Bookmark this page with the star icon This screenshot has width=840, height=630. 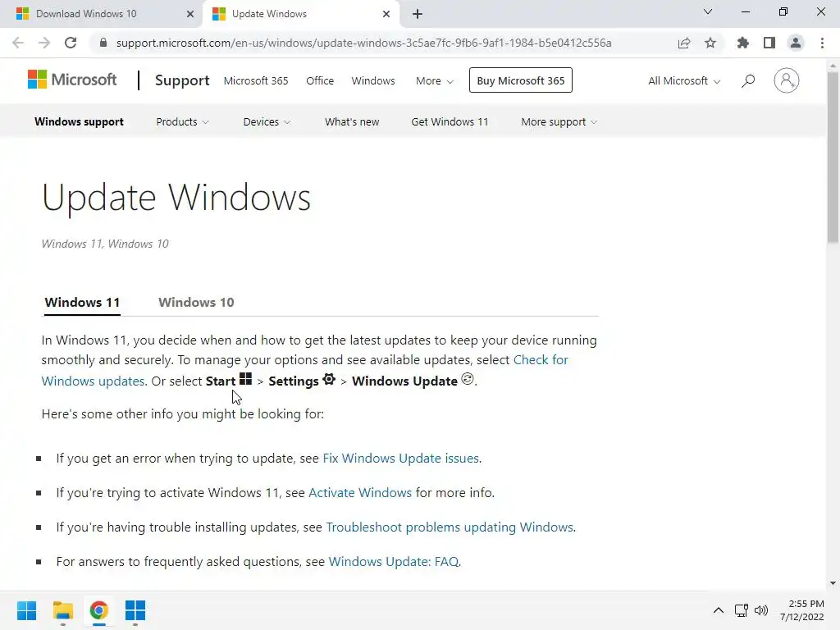710,43
